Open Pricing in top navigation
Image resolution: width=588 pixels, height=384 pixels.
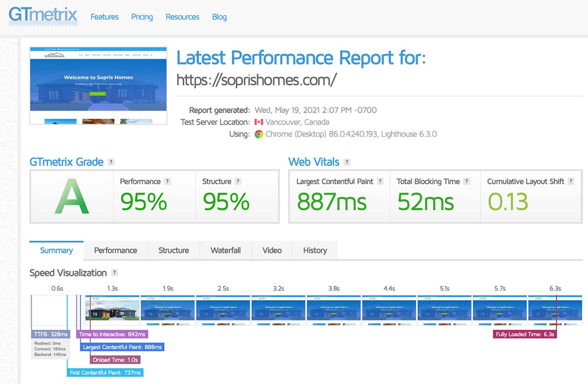click(142, 17)
